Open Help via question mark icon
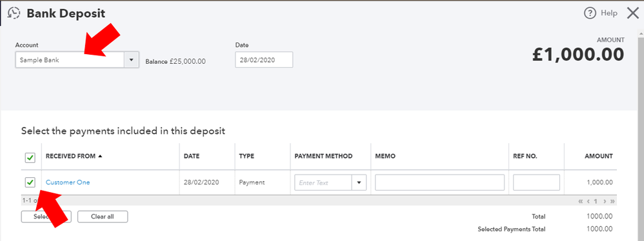This screenshot has width=644, height=241. (x=590, y=13)
